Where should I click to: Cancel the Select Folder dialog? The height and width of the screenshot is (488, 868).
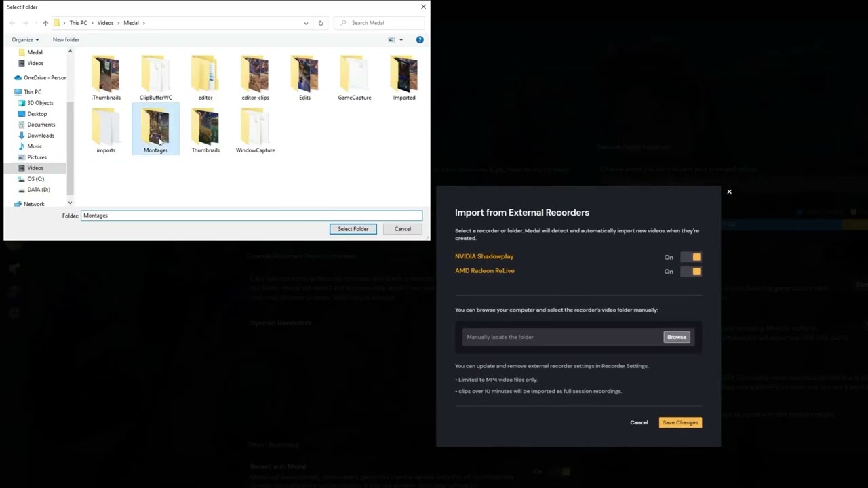403,229
